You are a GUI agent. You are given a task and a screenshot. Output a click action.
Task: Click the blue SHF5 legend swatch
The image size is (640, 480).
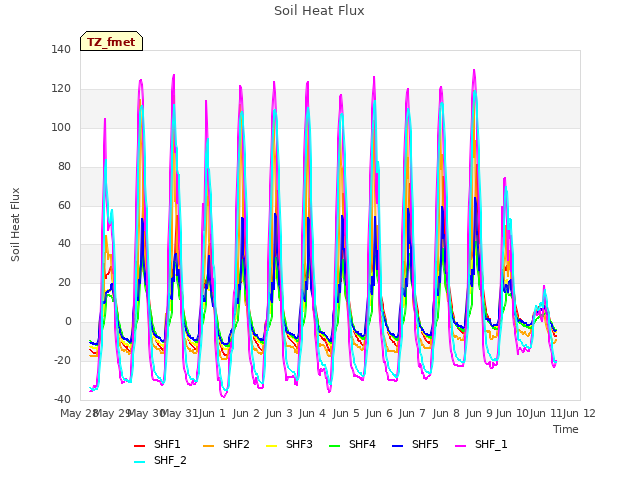tap(398, 445)
